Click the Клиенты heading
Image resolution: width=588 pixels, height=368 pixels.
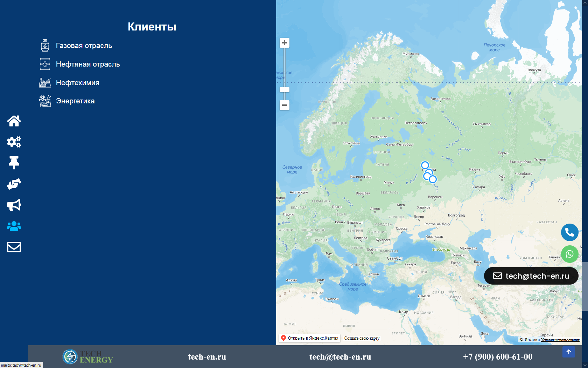[x=152, y=27]
